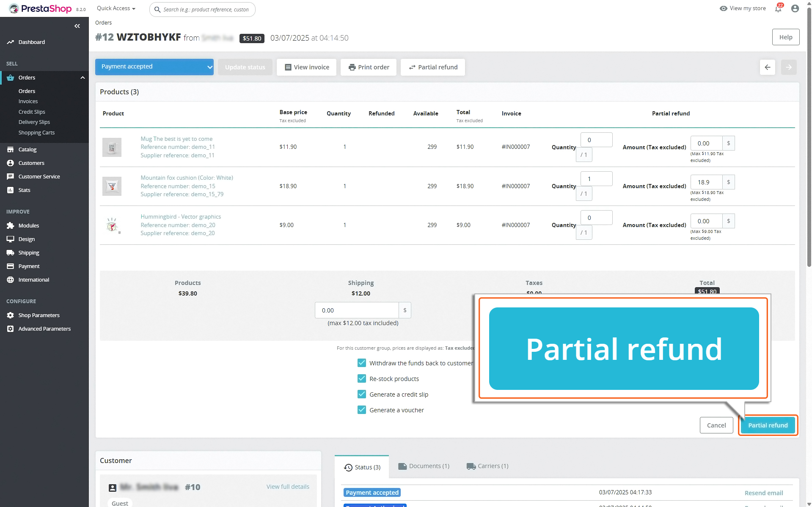Focus the Mountain fox cushion refund amount field

point(706,182)
